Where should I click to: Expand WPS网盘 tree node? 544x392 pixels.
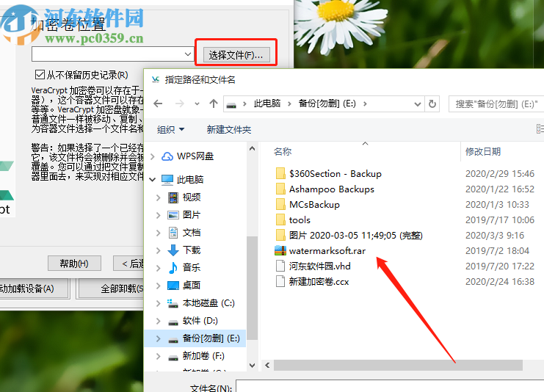(153, 157)
